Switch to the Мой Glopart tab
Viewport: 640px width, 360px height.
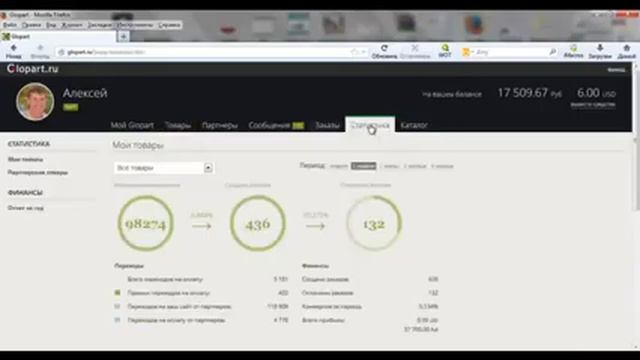(132, 125)
